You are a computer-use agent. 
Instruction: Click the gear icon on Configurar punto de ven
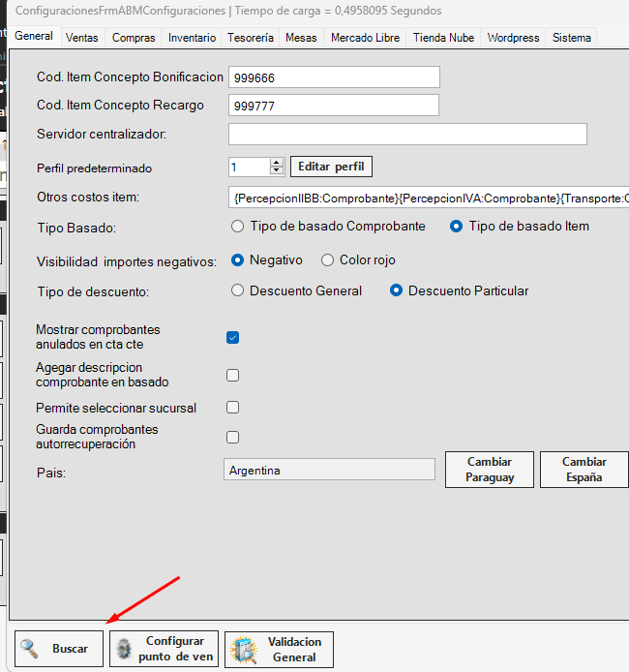coord(124,649)
